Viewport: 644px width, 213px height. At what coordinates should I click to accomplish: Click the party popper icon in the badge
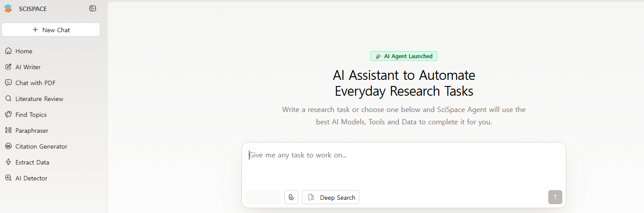(378, 56)
